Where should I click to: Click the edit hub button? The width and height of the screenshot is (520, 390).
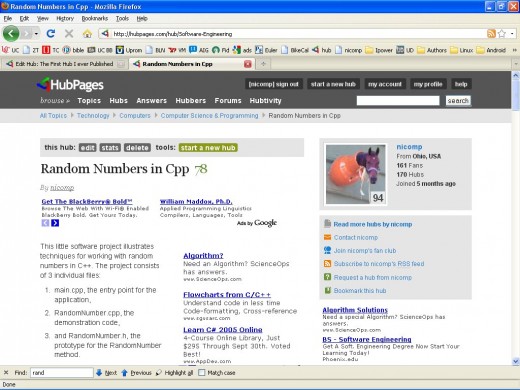pyautogui.click(x=88, y=148)
